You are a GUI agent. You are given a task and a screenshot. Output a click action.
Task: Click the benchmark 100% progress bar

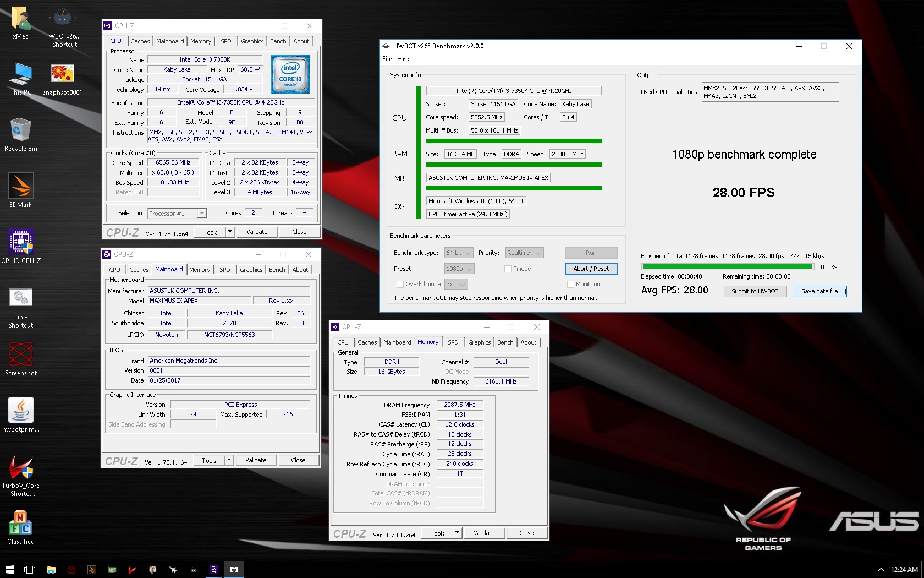pyautogui.click(x=728, y=267)
